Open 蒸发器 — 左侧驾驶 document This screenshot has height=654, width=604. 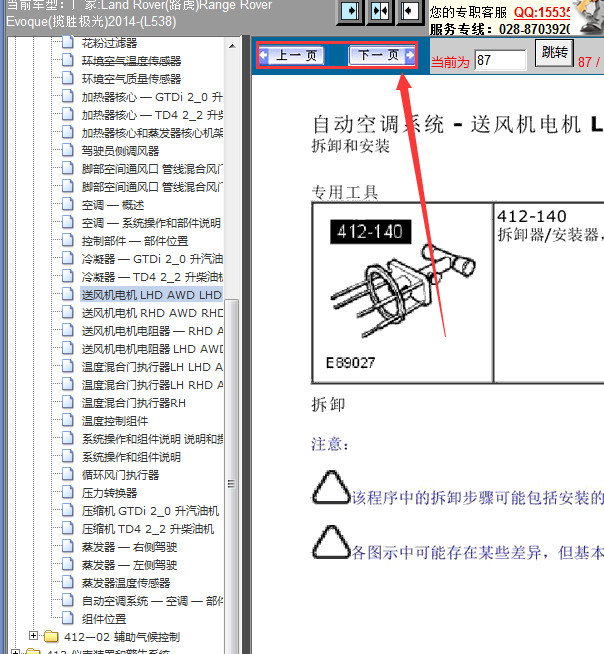coord(129,565)
